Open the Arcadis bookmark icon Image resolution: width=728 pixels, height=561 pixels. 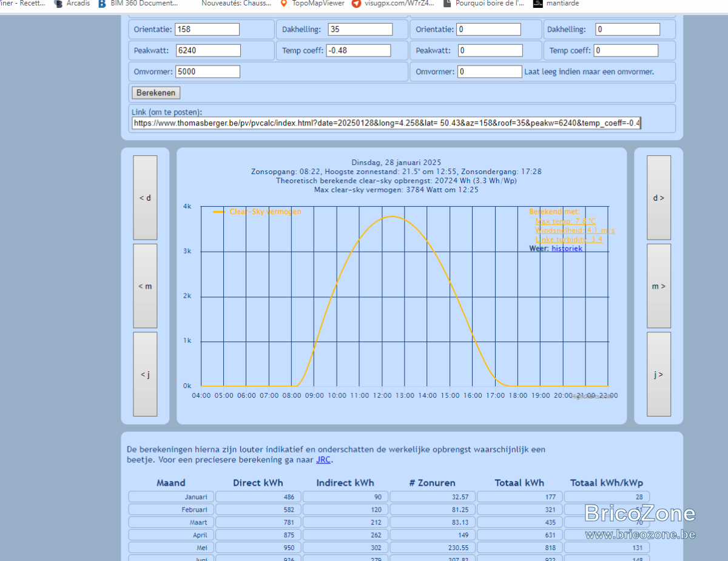[x=58, y=4]
